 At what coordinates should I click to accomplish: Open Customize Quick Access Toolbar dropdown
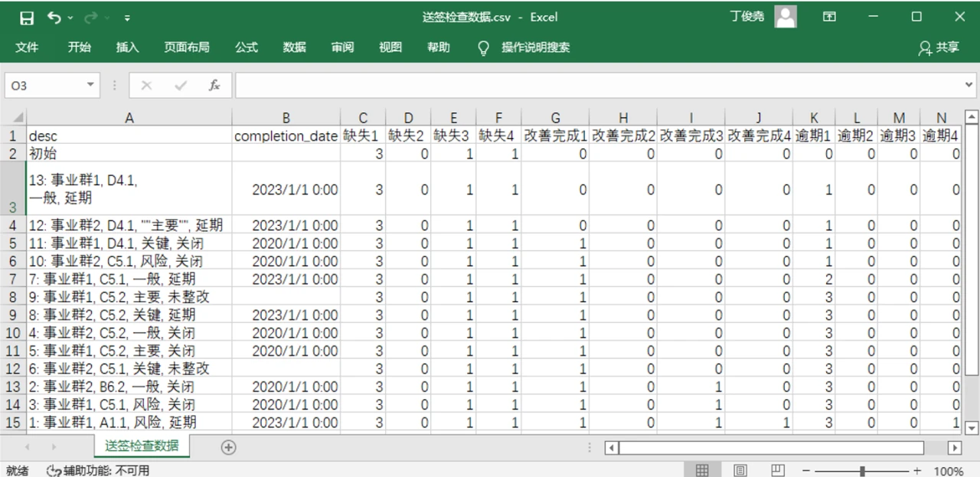pos(127,18)
